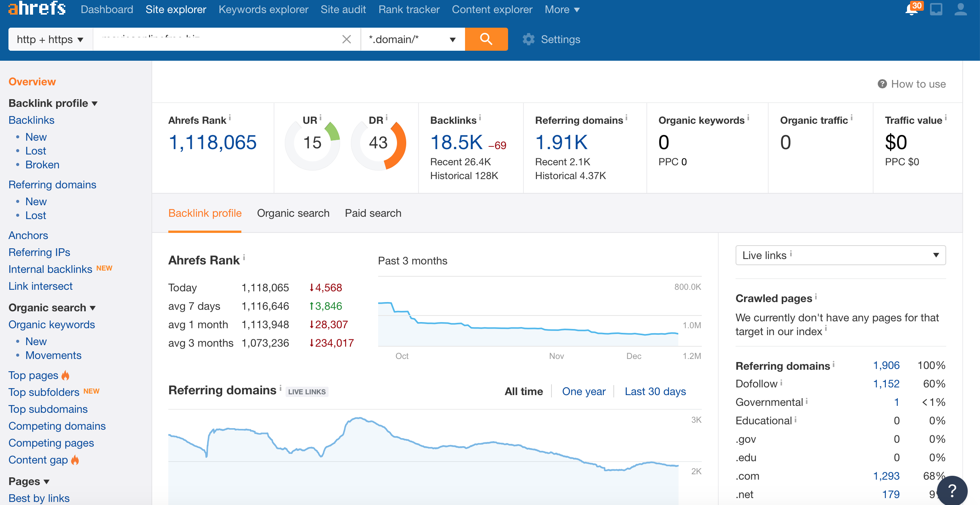Click the 1,118,065 Ahrefs Rank value
Viewport: 980px width, 505px height.
(x=213, y=142)
